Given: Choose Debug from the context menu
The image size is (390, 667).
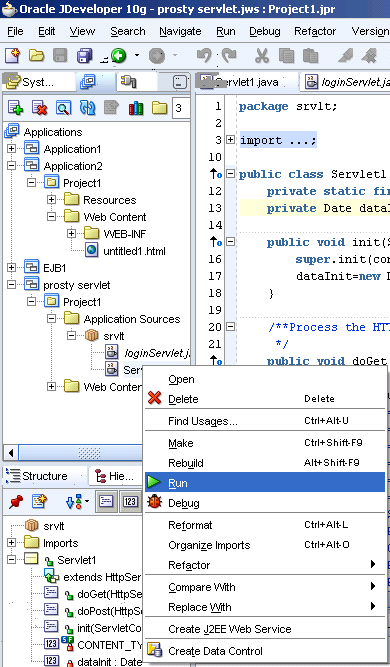Looking at the screenshot, I should point(265,503).
